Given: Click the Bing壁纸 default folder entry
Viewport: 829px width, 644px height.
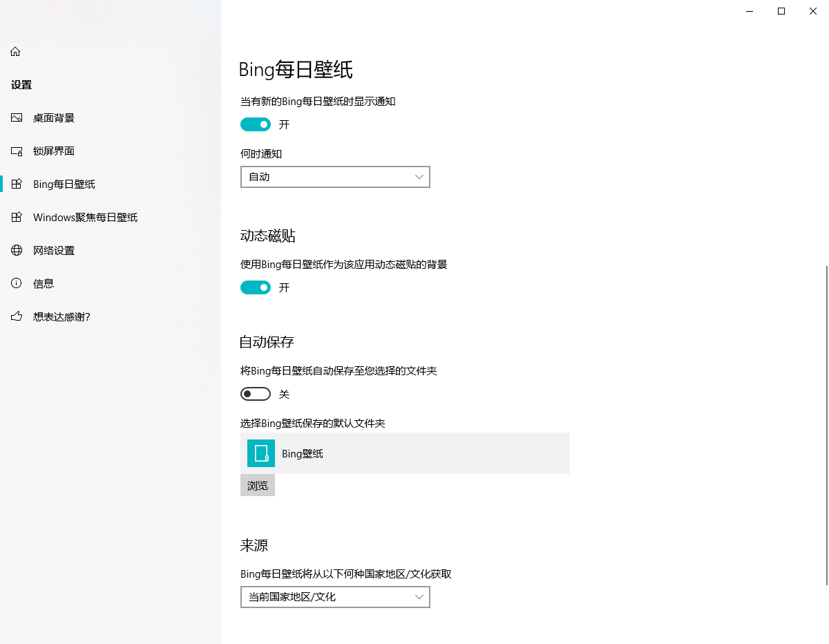Looking at the screenshot, I should click(405, 453).
